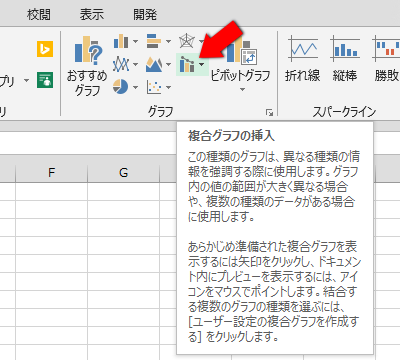Insert a line chart icon
Screen dimensions: 400x360
(121, 64)
